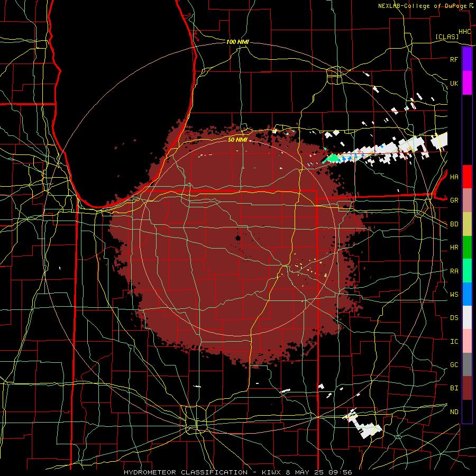Click the RF purple legend swatch
Image resolution: width=476 pixels, height=476 pixels.
(467, 59)
